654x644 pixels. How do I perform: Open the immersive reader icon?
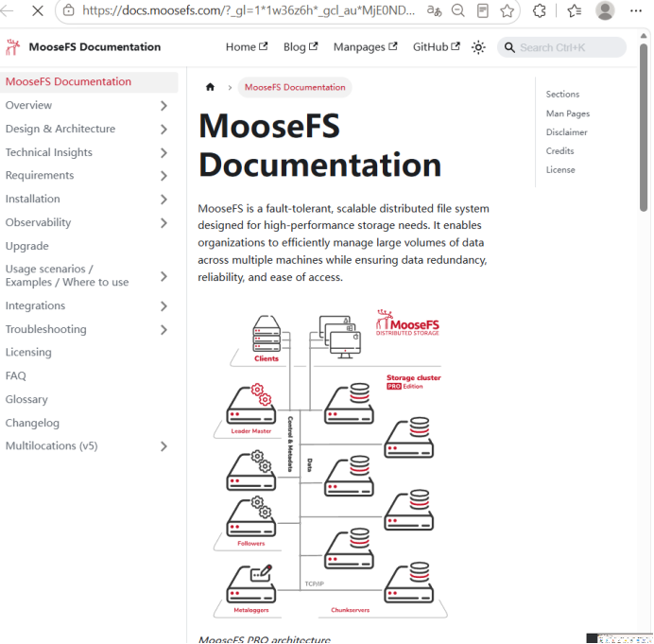coord(483,10)
